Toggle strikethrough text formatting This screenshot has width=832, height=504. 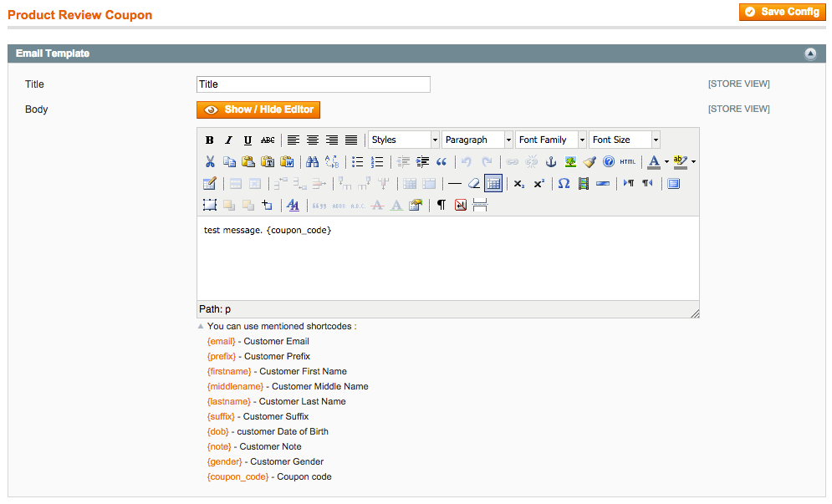pos(268,140)
